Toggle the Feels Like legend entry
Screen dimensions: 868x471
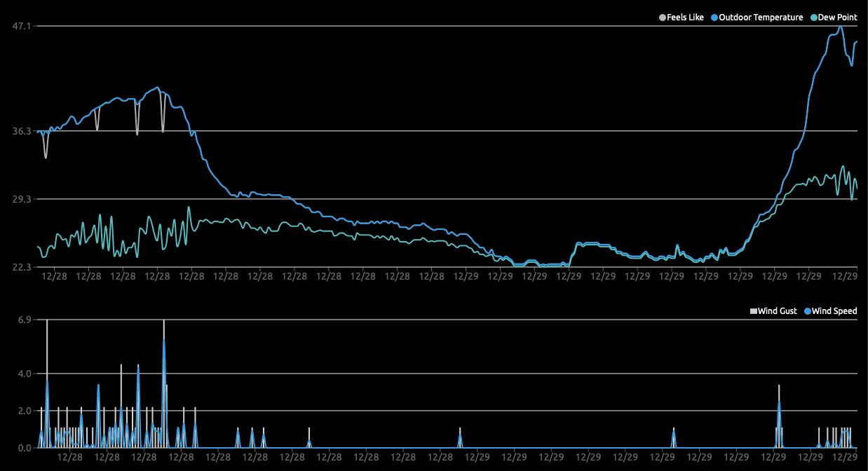[681, 18]
